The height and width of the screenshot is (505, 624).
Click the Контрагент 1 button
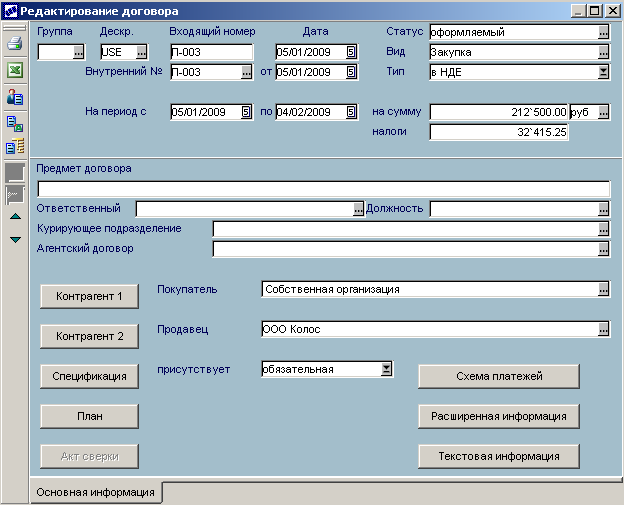coord(89,296)
